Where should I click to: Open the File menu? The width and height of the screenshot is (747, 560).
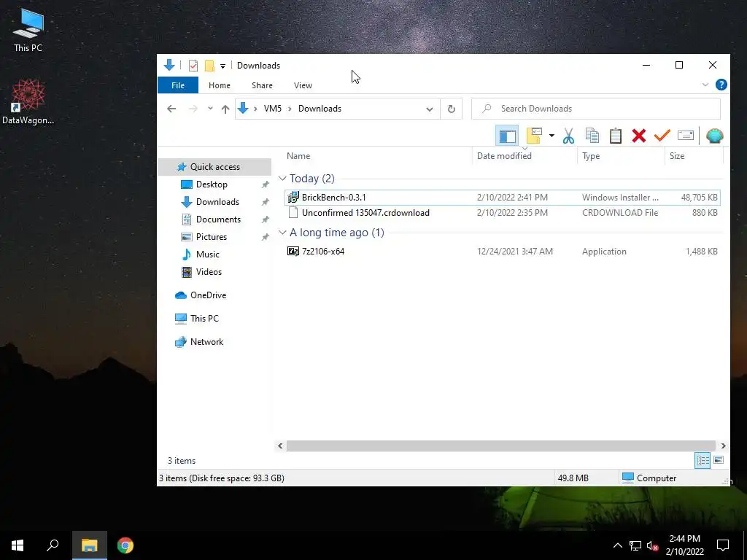tap(178, 85)
